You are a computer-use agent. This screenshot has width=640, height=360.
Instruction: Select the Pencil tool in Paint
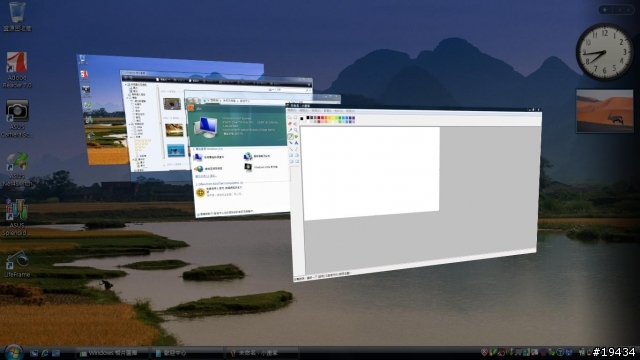pyautogui.click(x=290, y=137)
